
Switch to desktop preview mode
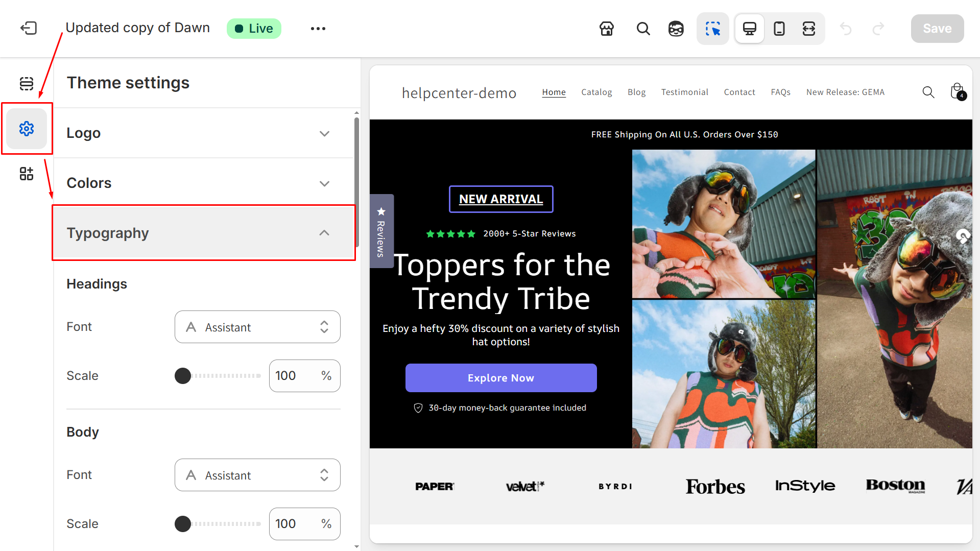(x=749, y=29)
